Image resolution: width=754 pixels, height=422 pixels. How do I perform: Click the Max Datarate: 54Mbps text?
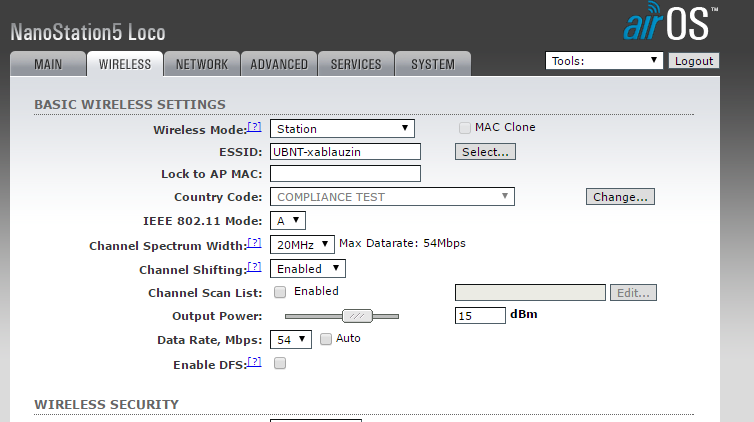(x=402, y=243)
